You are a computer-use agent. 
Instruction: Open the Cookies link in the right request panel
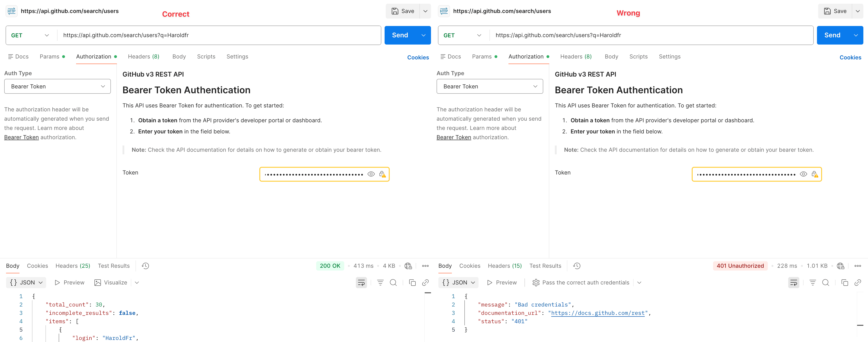coord(850,58)
